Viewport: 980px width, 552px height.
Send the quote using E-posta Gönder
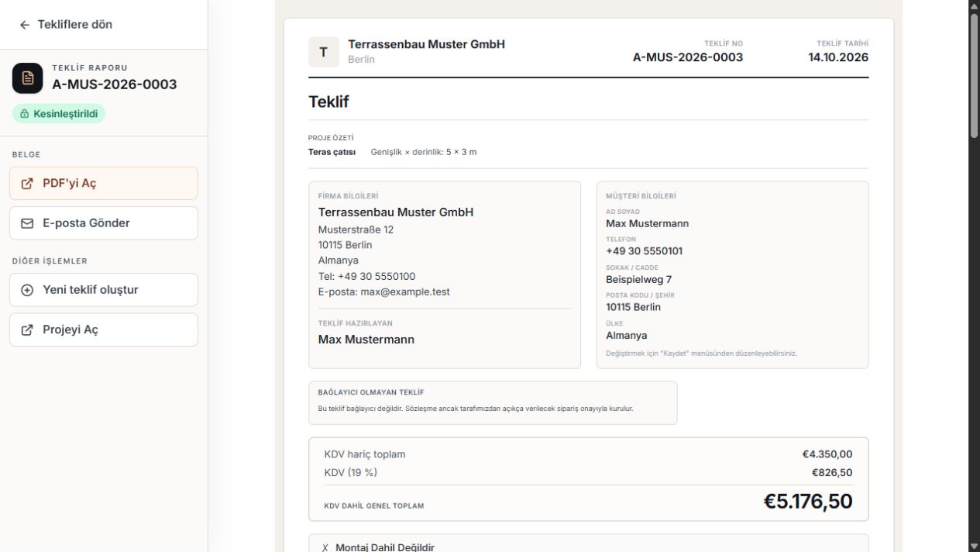[104, 223]
